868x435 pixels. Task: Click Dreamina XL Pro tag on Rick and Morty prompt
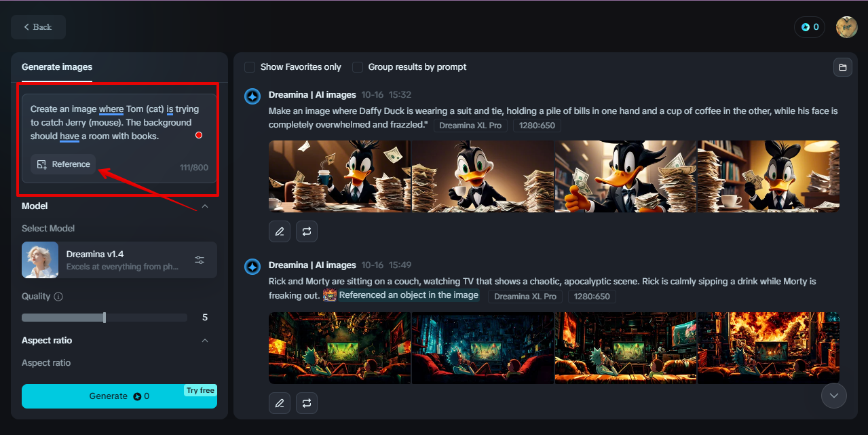[x=525, y=297]
